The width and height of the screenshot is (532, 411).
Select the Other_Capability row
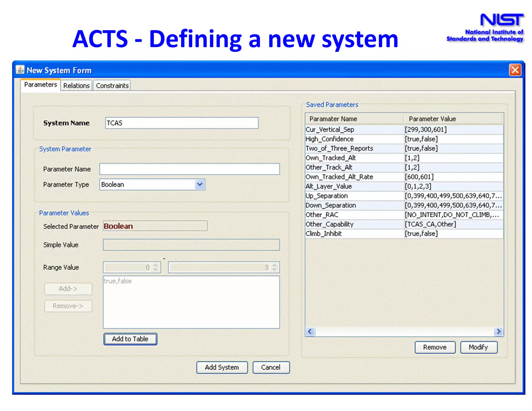click(x=404, y=224)
